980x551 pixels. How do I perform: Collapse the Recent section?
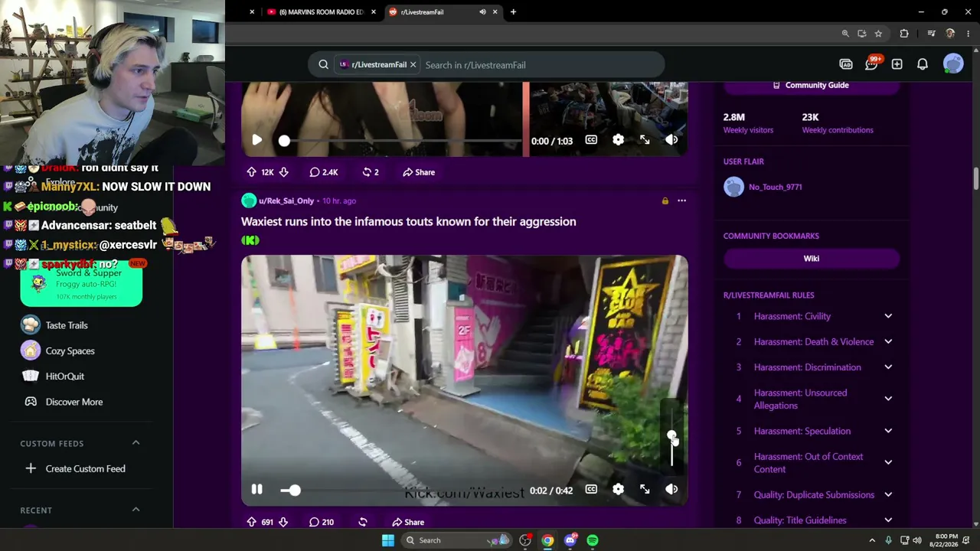136,510
